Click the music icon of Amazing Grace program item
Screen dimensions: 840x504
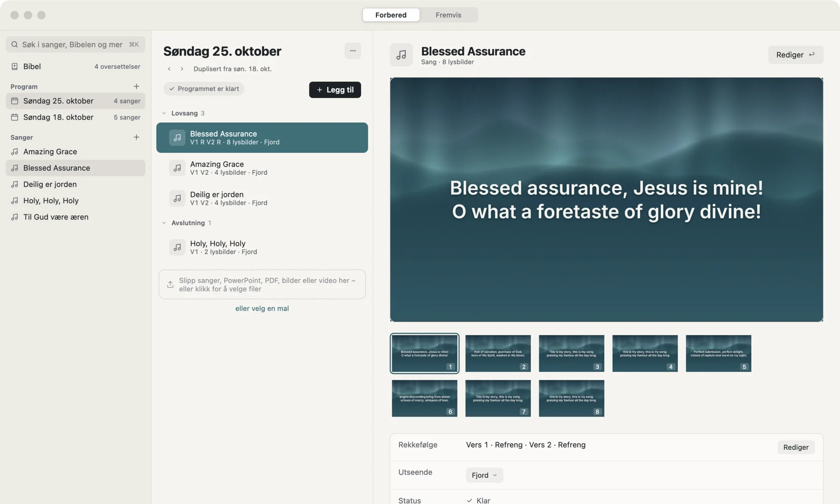[177, 168]
